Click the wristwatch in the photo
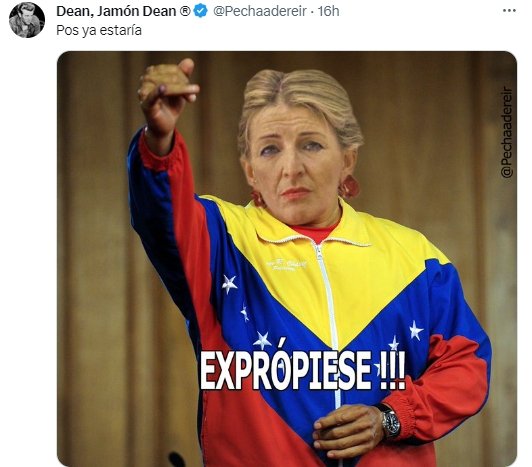 pyautogui.click(x=390, y=421)
